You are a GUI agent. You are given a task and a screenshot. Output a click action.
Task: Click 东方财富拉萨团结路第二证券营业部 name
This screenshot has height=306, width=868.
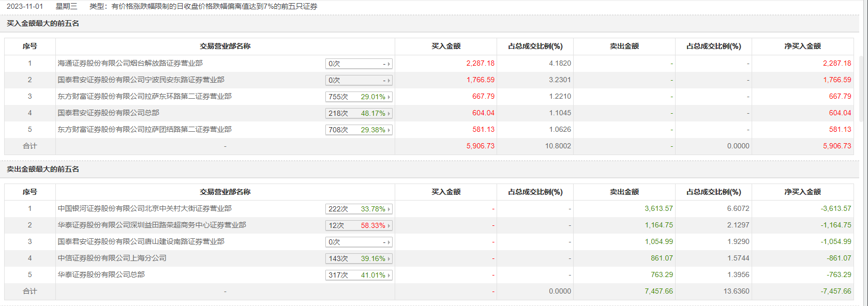pyautogui.click(x=144, y=129)
